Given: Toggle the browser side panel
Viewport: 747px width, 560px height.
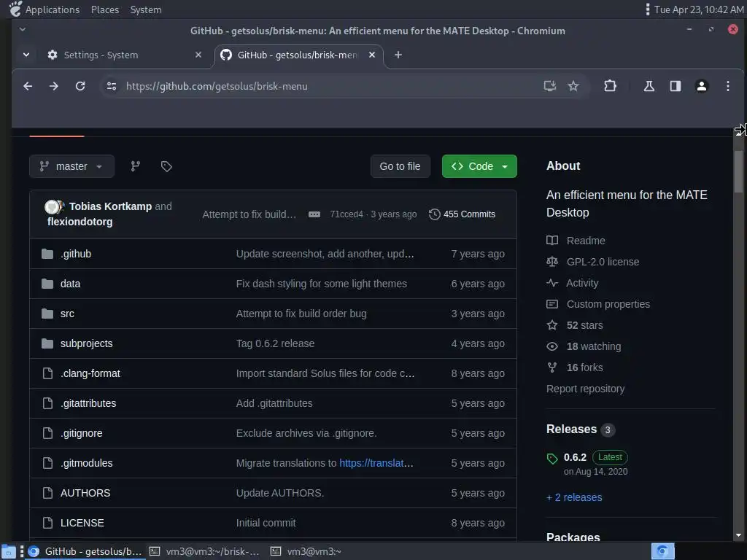Looking at the screenshot, I should point(675,86).
